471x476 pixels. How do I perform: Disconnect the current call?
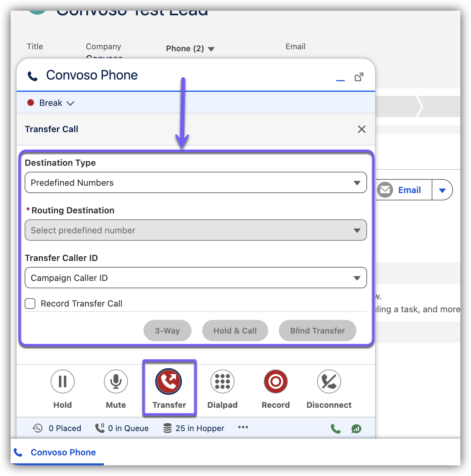329,381
